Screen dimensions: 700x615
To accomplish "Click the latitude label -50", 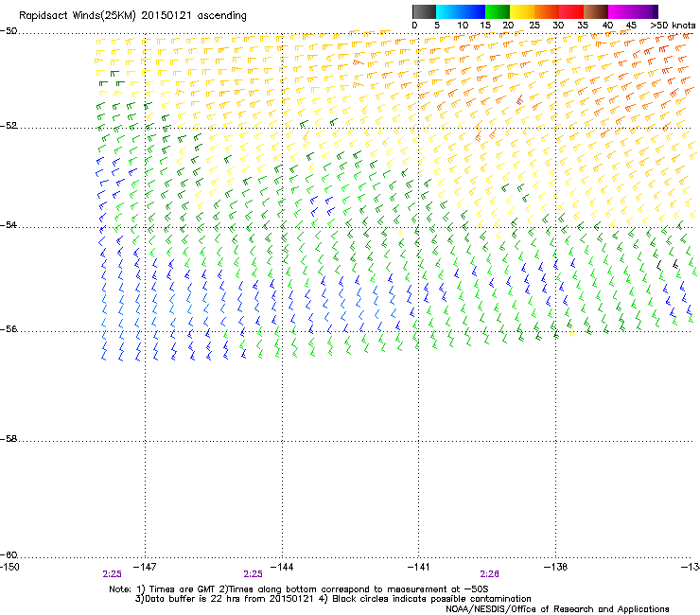I will click(x=9, y=31).
